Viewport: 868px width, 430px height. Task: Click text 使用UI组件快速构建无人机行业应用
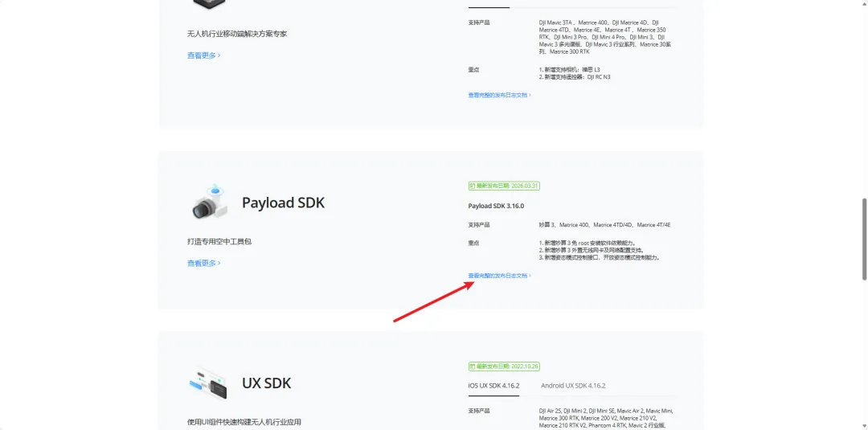click(244, 422)
